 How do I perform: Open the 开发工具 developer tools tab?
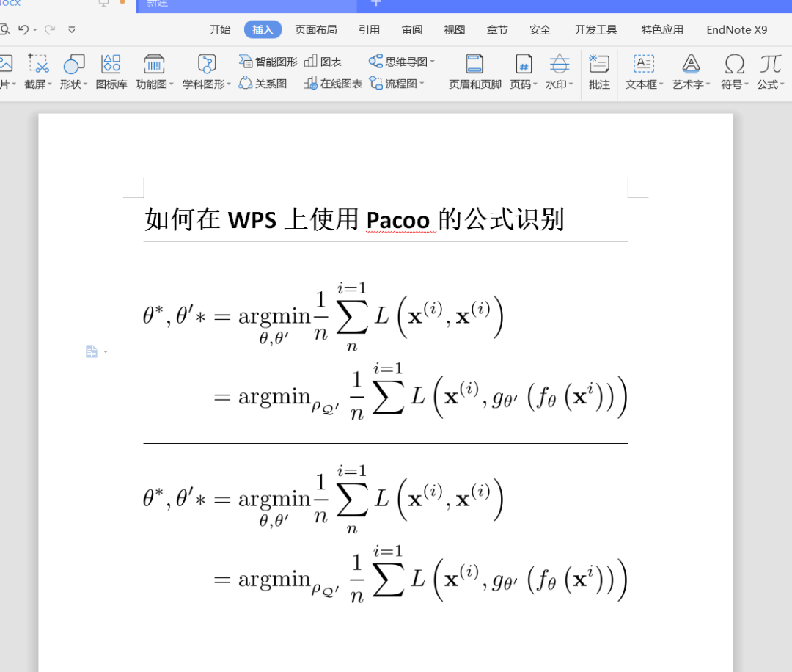(596, 30)
